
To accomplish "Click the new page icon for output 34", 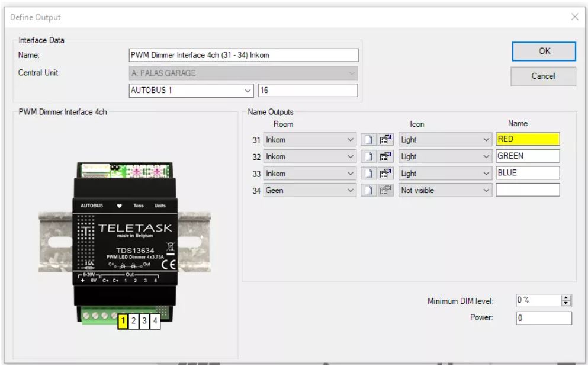I will (x=368, y=191).
